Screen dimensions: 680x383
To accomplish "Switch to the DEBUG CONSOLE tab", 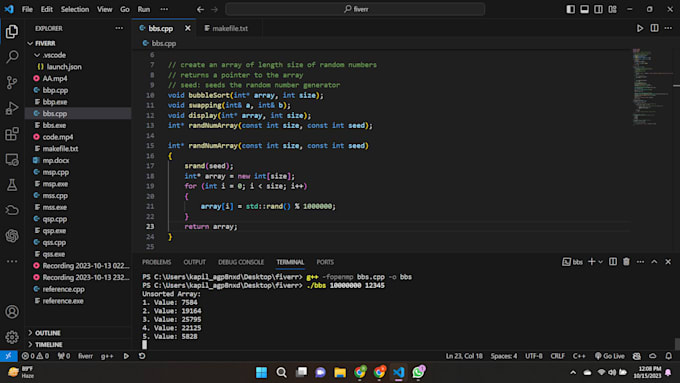I will (241, 262).
